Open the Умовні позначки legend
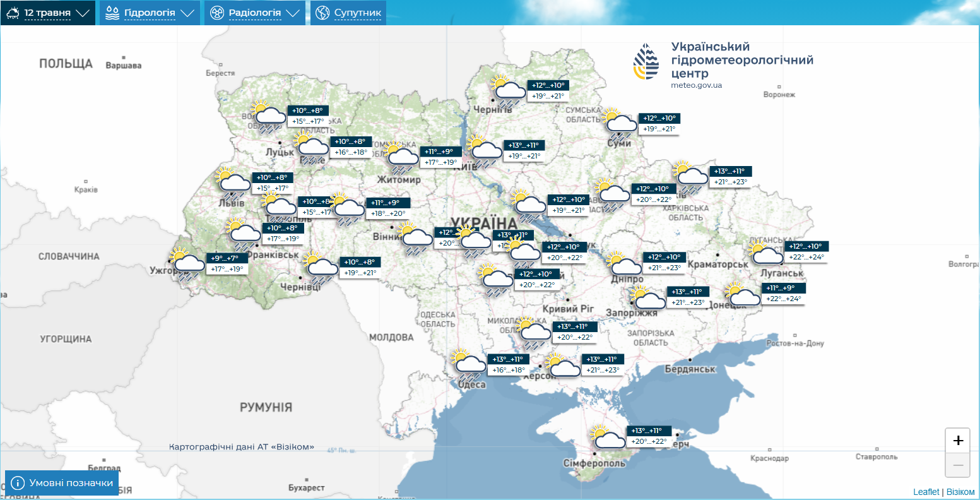The width and height of the screenshot is (980, 500). [62, 483]
